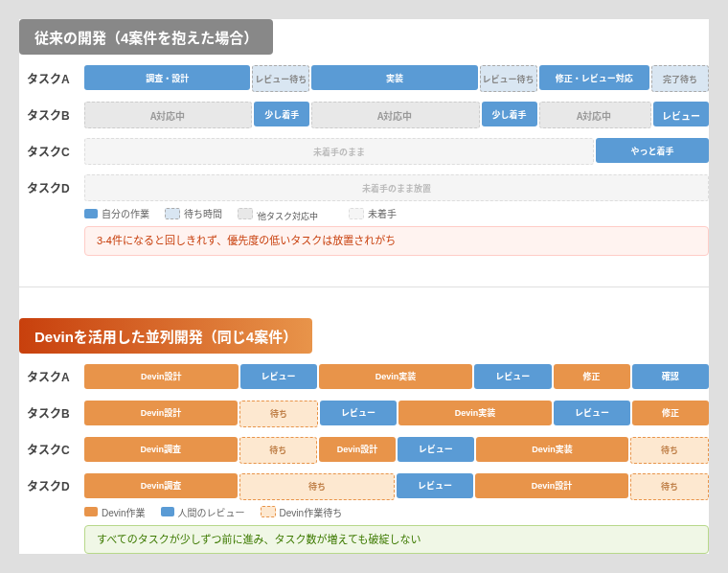
Task: Click Devin設計 block in parallel タスクC row
Action: (357, 449)
